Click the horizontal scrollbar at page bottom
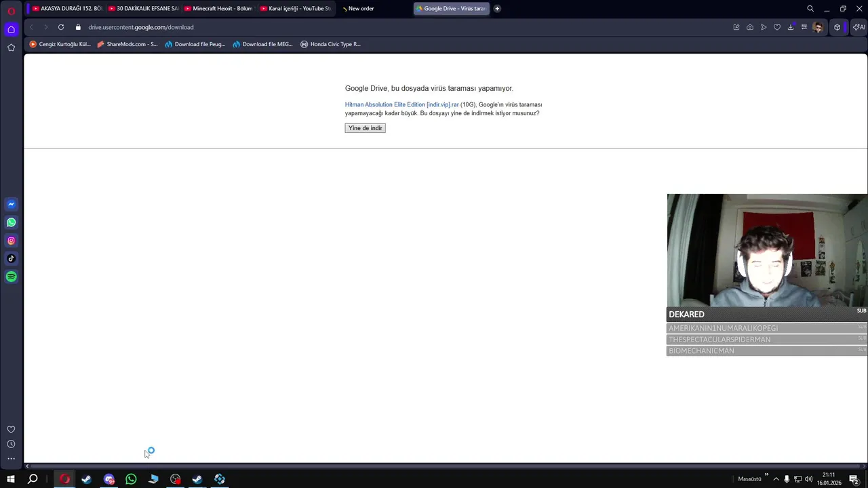The image size is (868, 488). pyautogui.click(x=446, y=466)
